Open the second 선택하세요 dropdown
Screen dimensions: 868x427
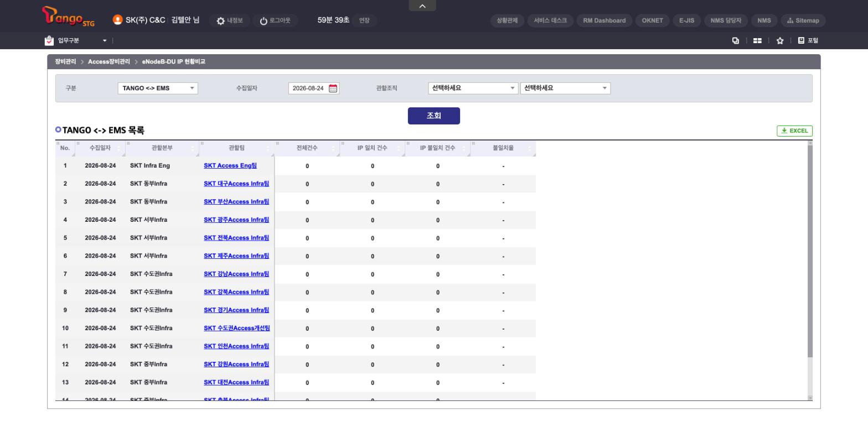(565, 88)
